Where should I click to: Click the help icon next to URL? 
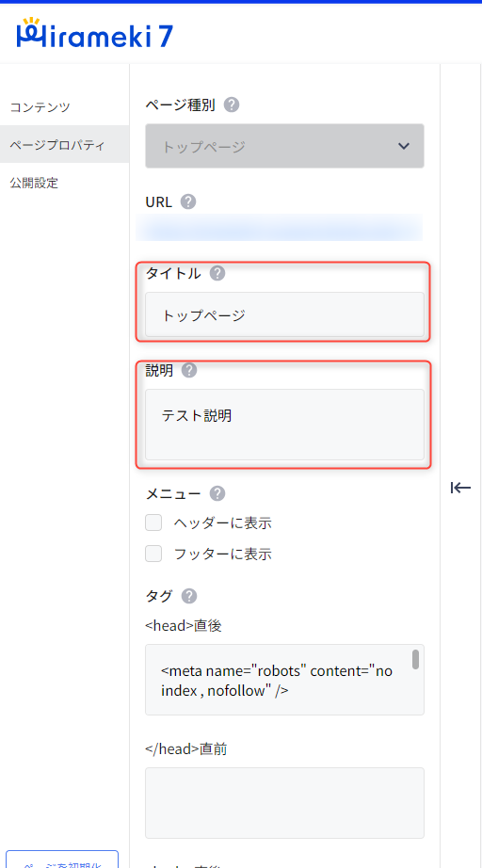tap(188, 201)
